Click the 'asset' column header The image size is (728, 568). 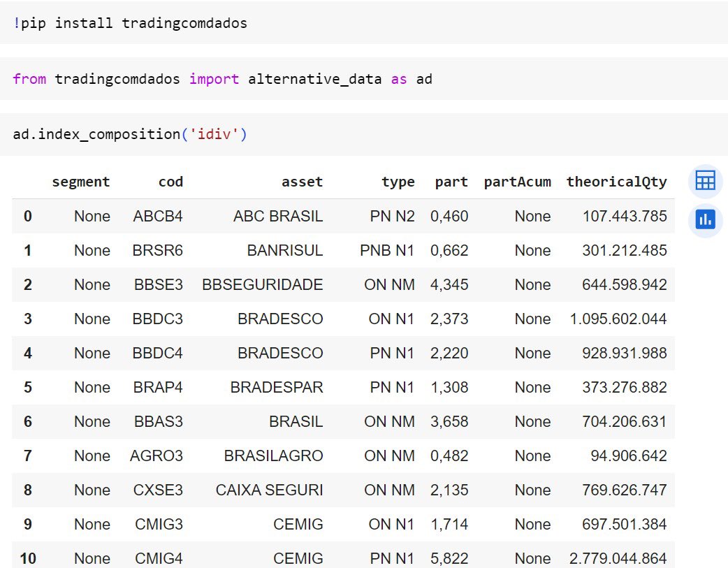(302, 182)
